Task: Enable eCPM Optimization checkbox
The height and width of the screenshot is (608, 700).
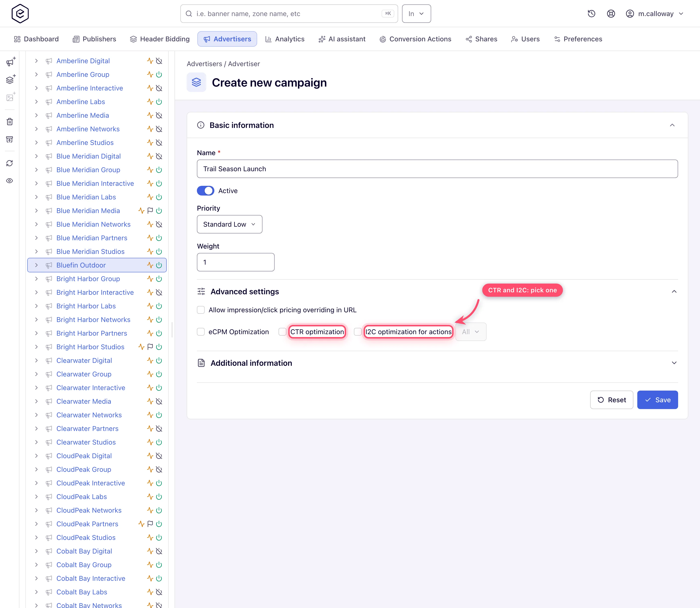Action: (201, 332)
